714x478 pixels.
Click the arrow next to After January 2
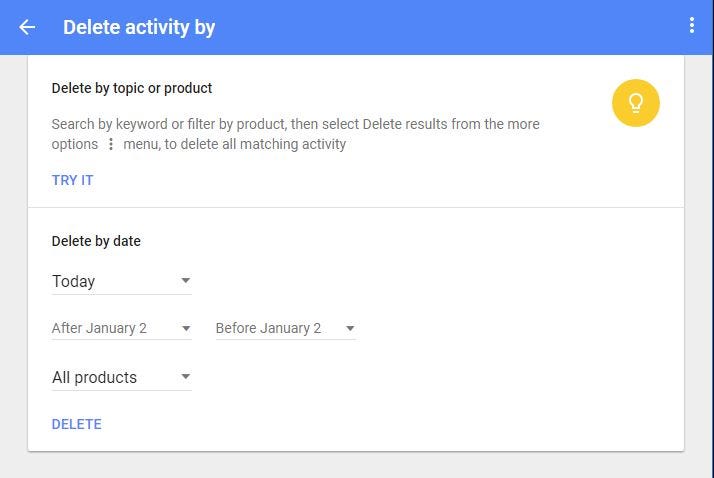point(186,328)
